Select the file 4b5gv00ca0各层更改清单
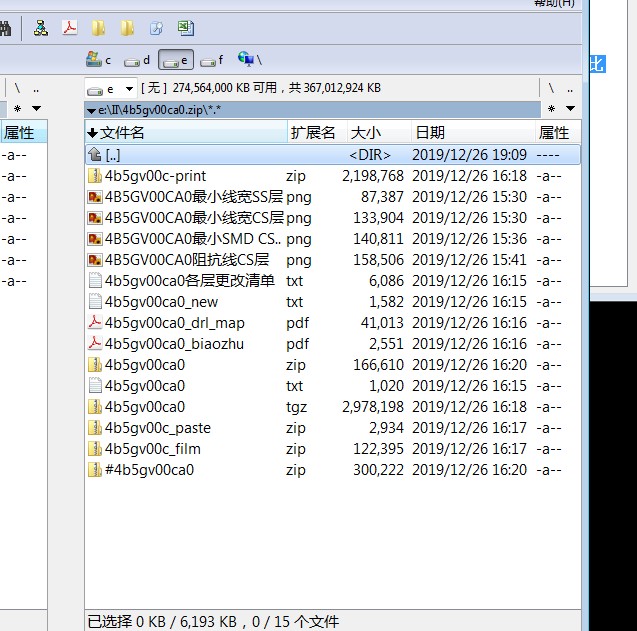637x631 pixels. click(x=190, y=281)
